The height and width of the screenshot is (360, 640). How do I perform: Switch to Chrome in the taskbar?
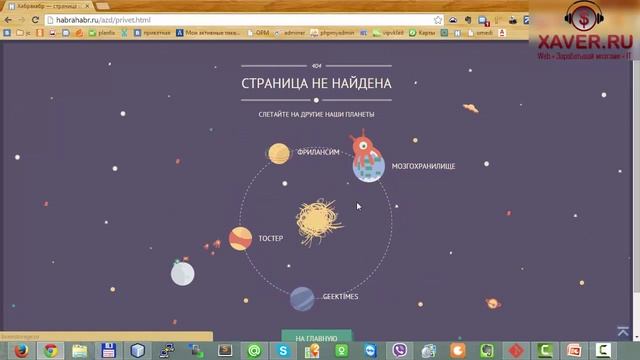pos(51,351)
